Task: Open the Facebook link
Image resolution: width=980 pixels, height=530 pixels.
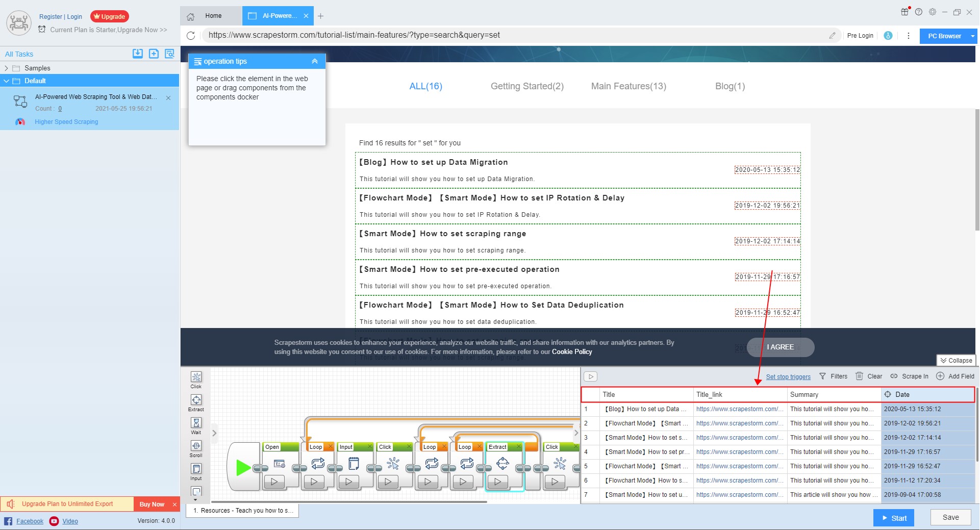Action: click(30, 521)
